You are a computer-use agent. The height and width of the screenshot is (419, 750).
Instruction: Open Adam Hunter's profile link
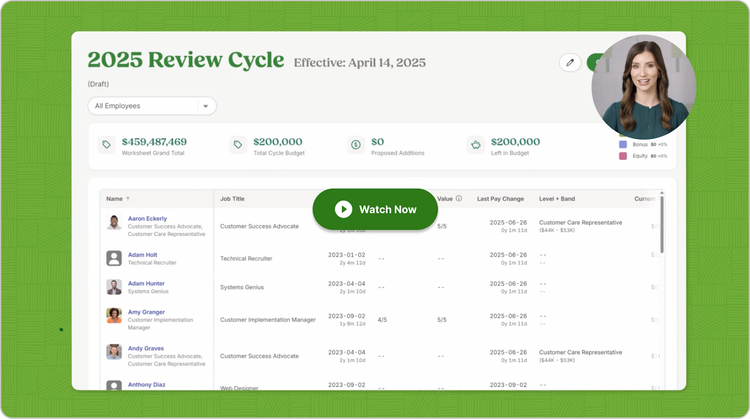[146, 283]
